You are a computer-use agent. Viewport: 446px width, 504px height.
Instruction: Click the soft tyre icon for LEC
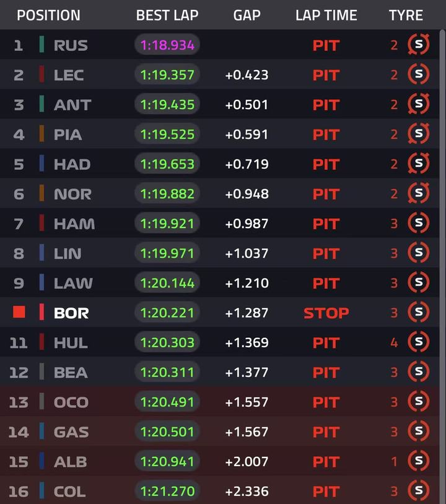point(418,74)
